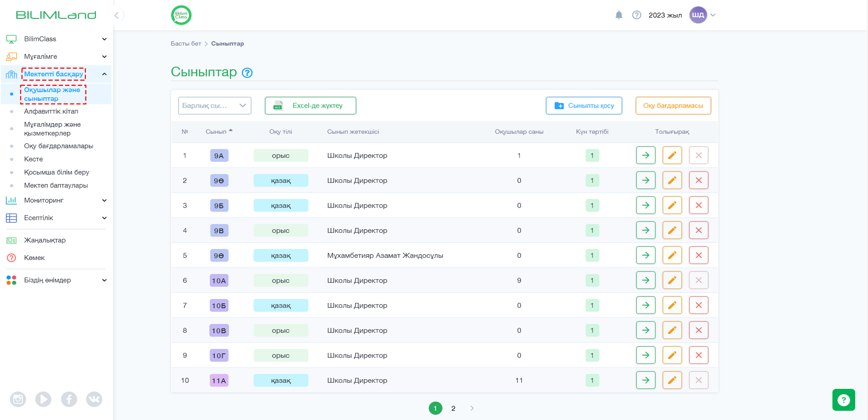This screenshot has height=420, width=868.
Task: Open the Instagram social icon
Action: (x=18, y=399)
